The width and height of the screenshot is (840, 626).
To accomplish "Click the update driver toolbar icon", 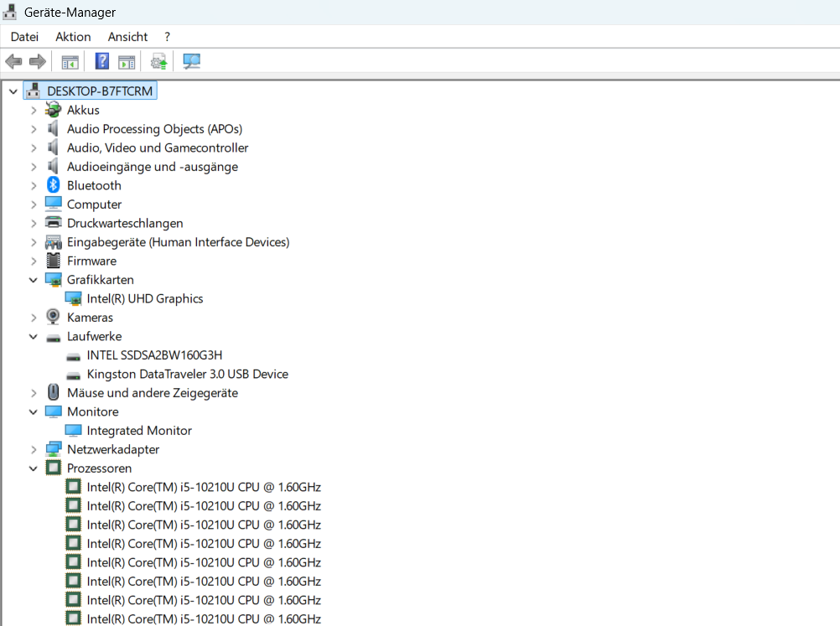I will [158, 61].
